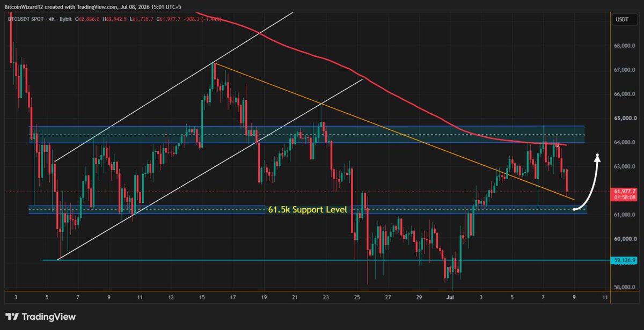Click the 64,000.0 price axis label
Screen dimensions: 644x330
[x=626, y=143]
